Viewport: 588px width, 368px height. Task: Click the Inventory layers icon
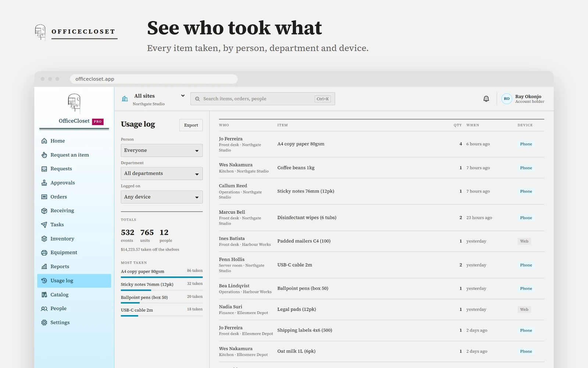point(44,239)
